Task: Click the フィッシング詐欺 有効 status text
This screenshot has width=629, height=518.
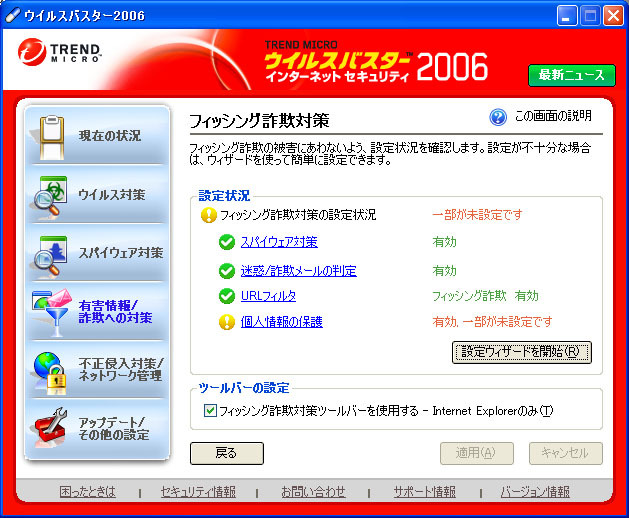Action: pyautogui.click(x=485, y=296)
